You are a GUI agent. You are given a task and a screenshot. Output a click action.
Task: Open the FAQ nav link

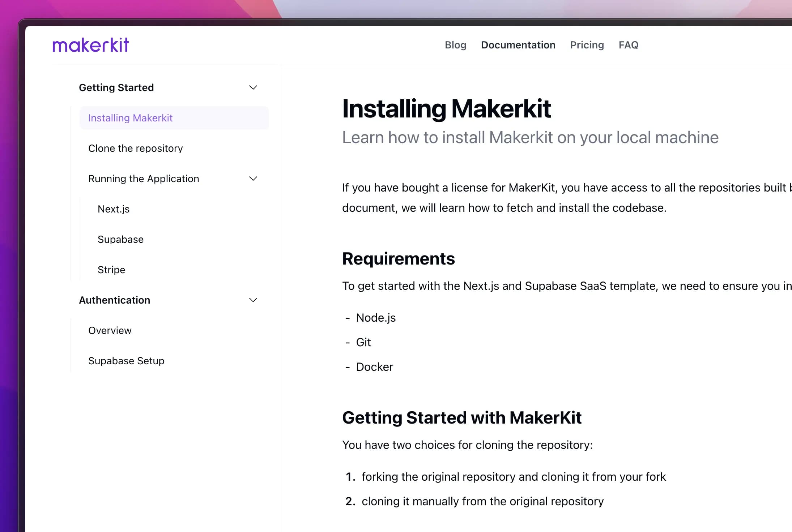coord(629,45)
